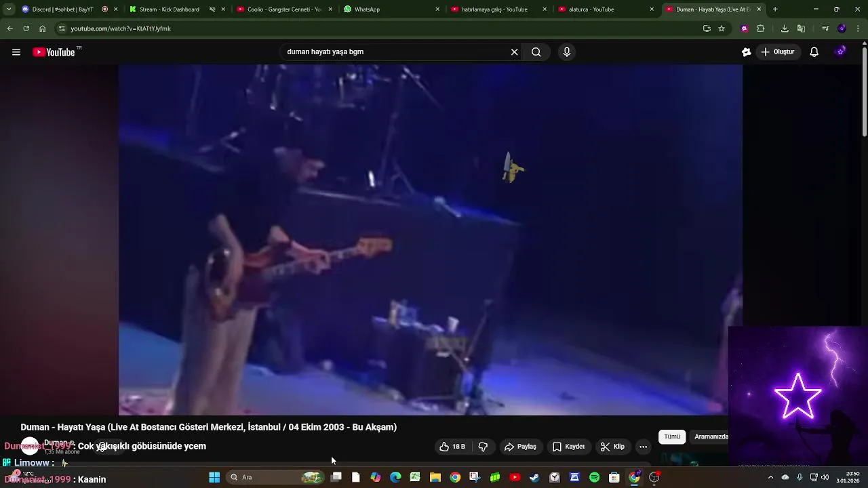Click the video title Duman - Hayatı Yaşa
The image size is (868, 488).
(x=209, y=427)
